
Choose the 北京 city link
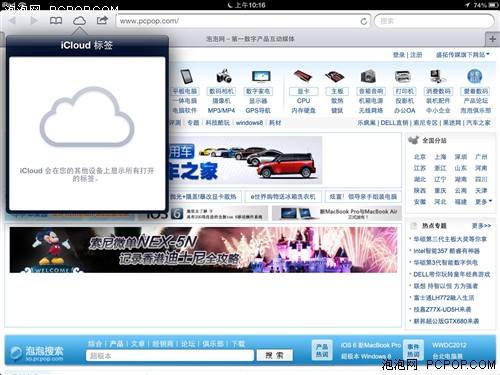click(x=420, y=157)
